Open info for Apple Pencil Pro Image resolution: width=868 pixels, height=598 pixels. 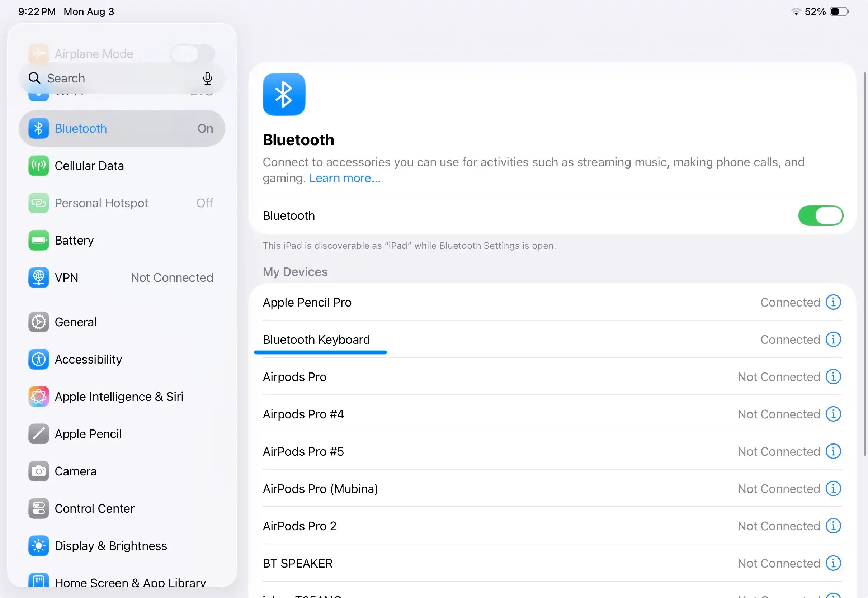[833, 302]
